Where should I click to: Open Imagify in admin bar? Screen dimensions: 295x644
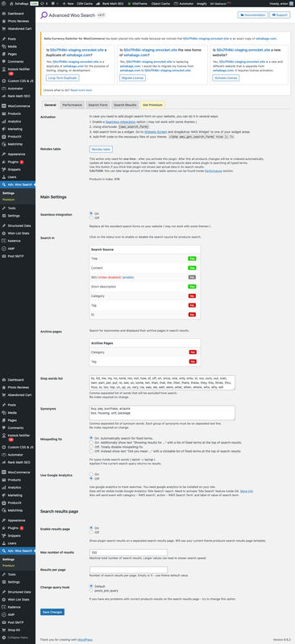(201, 3)
